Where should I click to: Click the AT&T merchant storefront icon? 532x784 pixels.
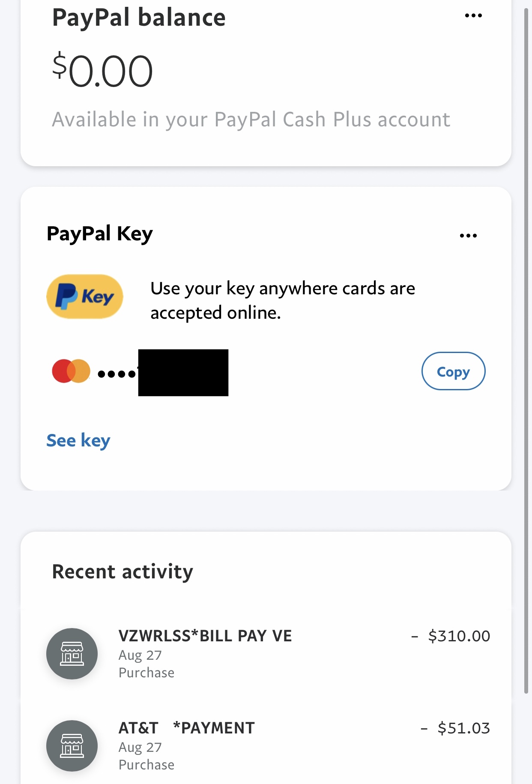[x=72, y=746]
